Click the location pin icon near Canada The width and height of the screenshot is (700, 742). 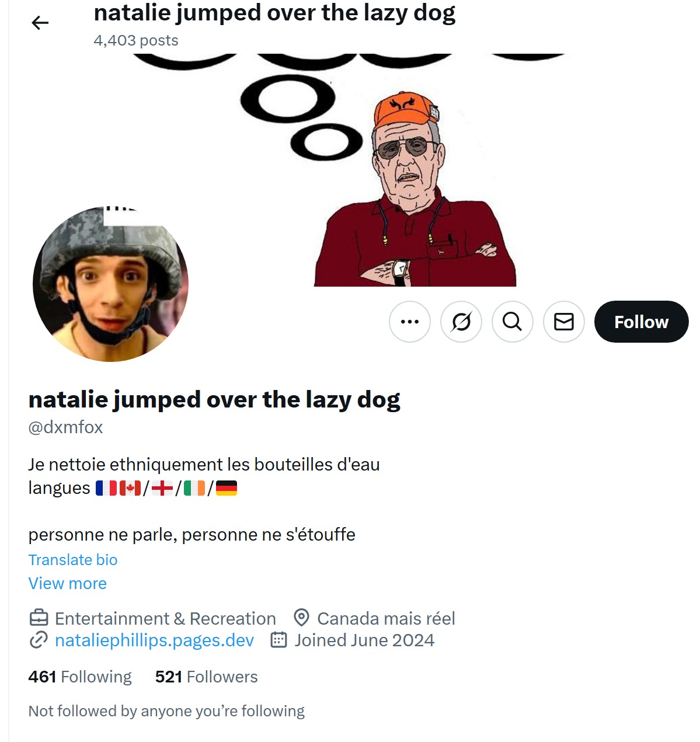coord(301,618)
